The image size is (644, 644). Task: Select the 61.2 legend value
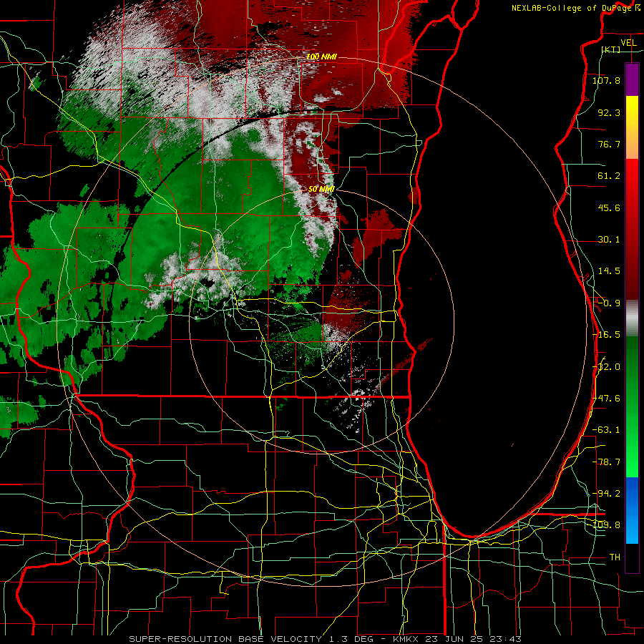pyautogui.click(x=609, y=176)
